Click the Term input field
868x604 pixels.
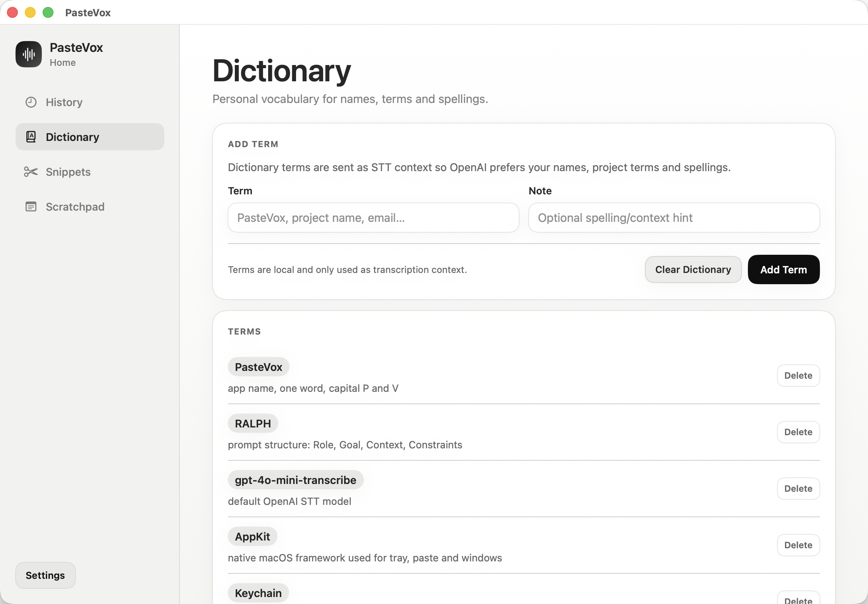point(374,218)
